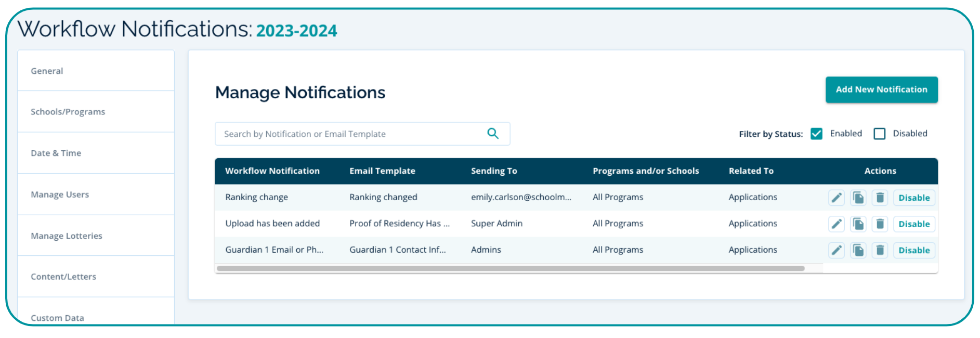Copy the Upload has been added notification
The image size is (980, 338).
858,224
